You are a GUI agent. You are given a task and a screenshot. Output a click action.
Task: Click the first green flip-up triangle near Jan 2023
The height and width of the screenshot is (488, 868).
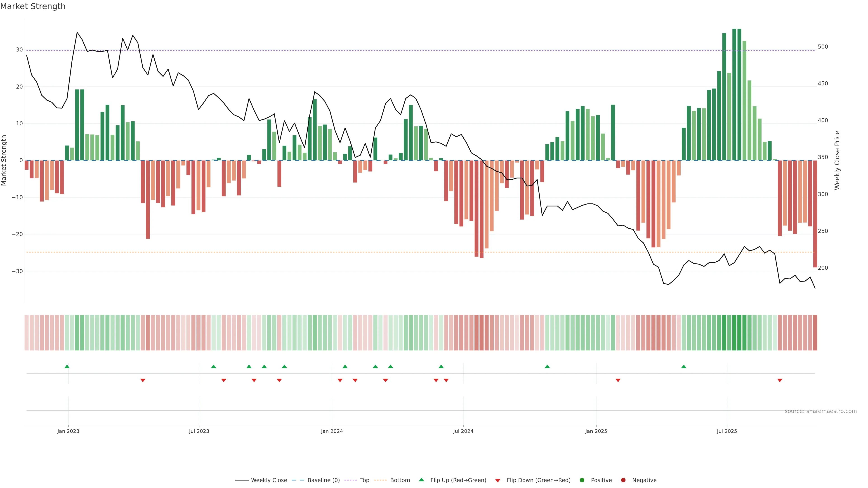point(67,366)
